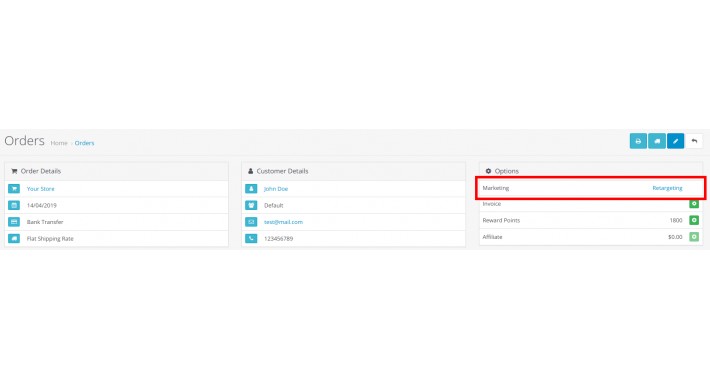Select the Default customer group text
This screenshot has height=380, width=710.
click(x=273, y=206)
